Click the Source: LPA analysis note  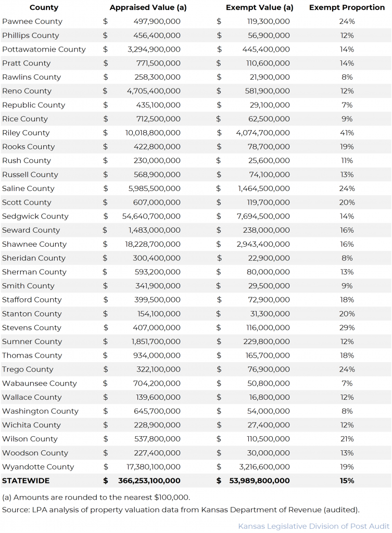coord(181,510)
